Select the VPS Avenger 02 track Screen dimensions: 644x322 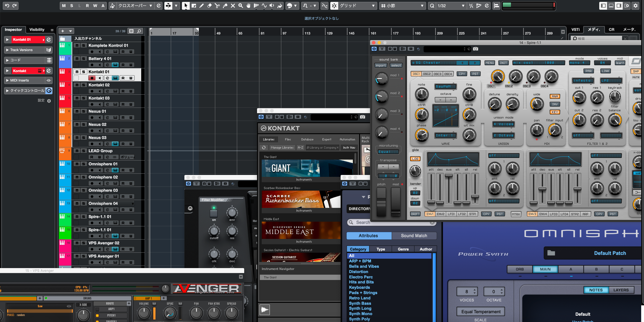coord(104,243)
